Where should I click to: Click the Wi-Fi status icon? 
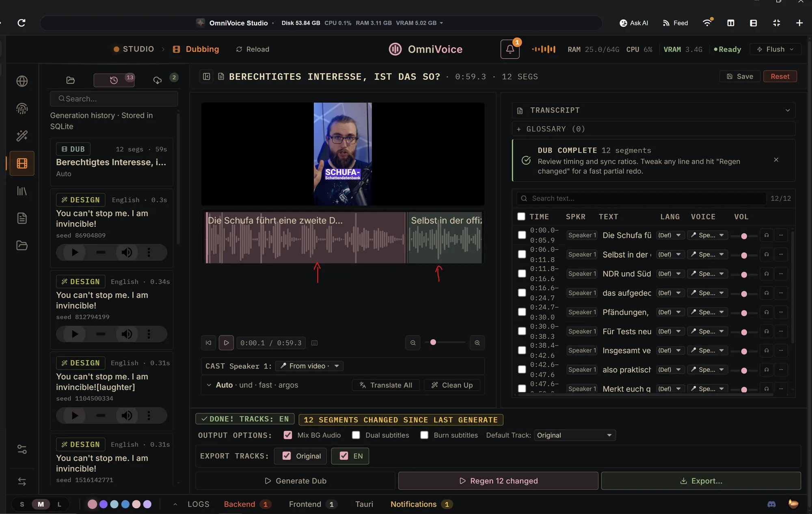pos(707,23)
